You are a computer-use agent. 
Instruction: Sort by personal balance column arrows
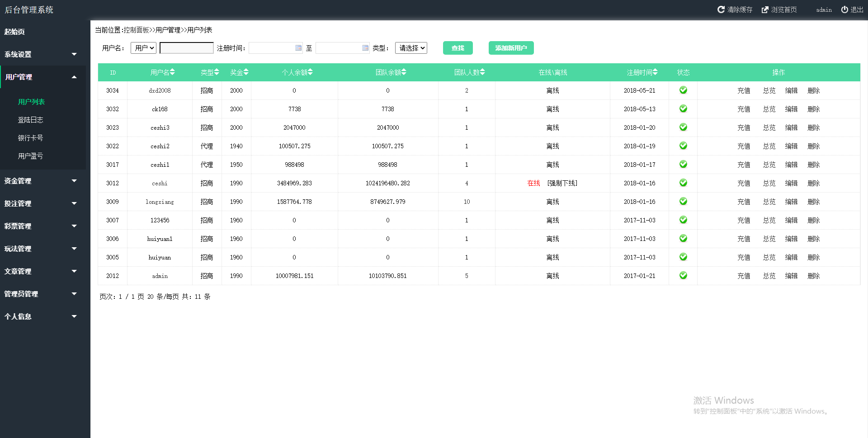310,72
